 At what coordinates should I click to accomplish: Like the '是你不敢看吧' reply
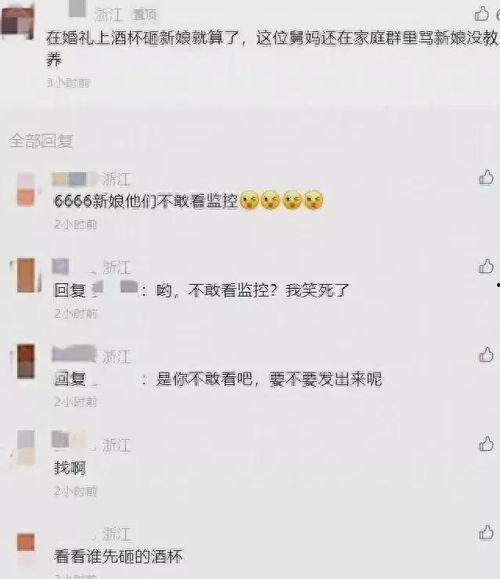pyautogui.click(x=486, y=354)
